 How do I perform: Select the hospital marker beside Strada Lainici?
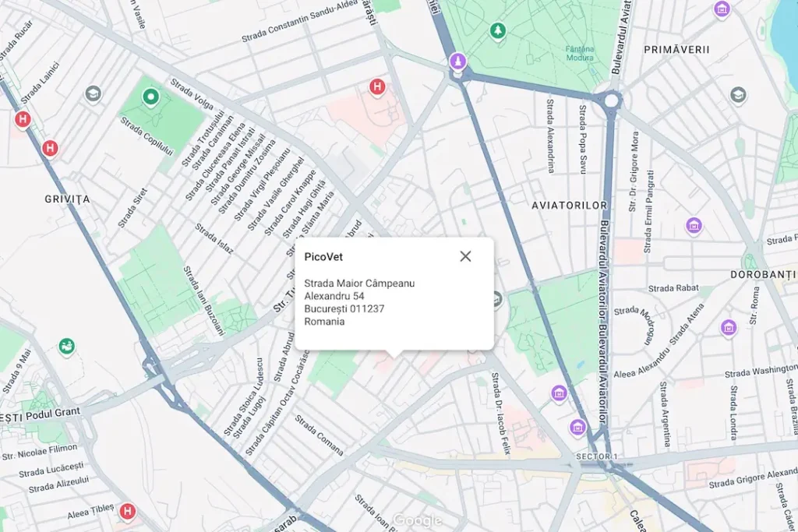pyautogui.click(x=23, y=119)
